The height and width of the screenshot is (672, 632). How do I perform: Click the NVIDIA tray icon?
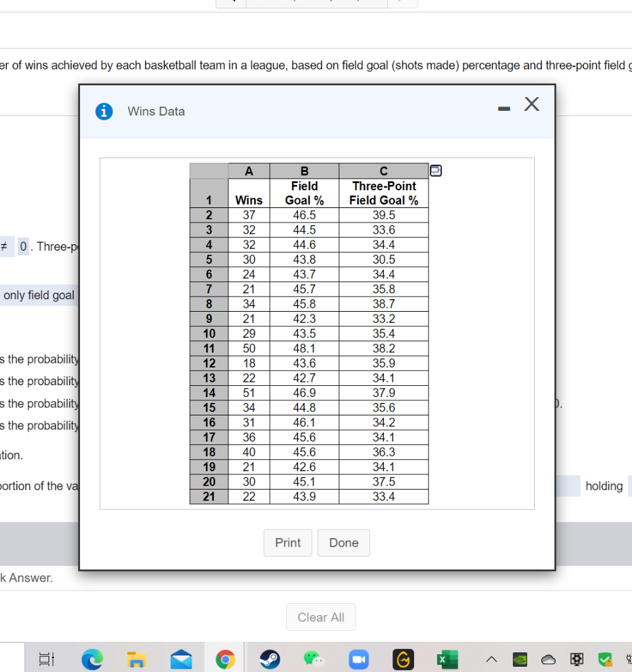click(520, 659)
